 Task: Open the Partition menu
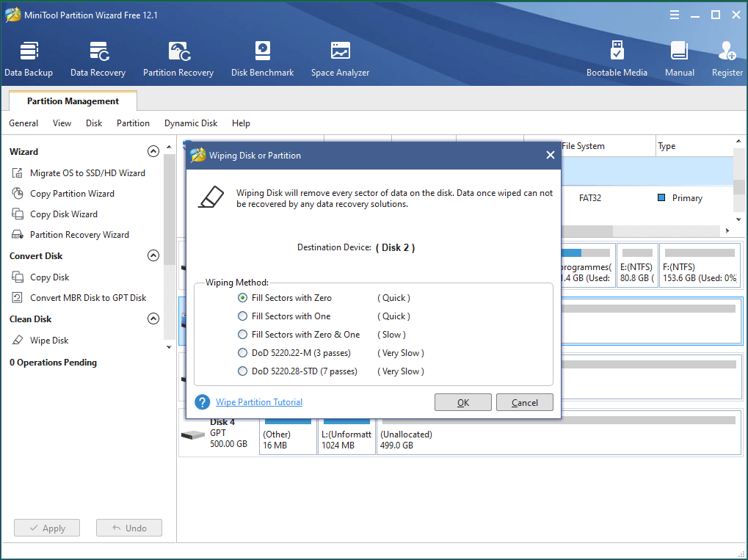point(133,123)
